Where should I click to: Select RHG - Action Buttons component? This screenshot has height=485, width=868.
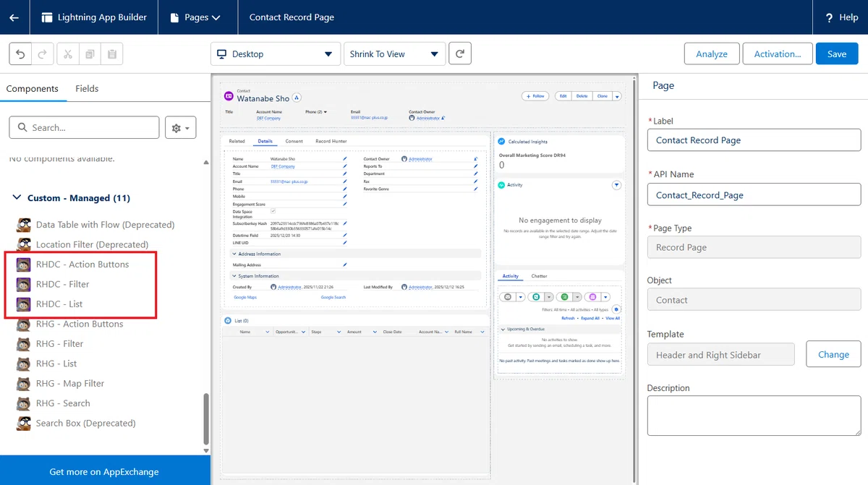70,324
